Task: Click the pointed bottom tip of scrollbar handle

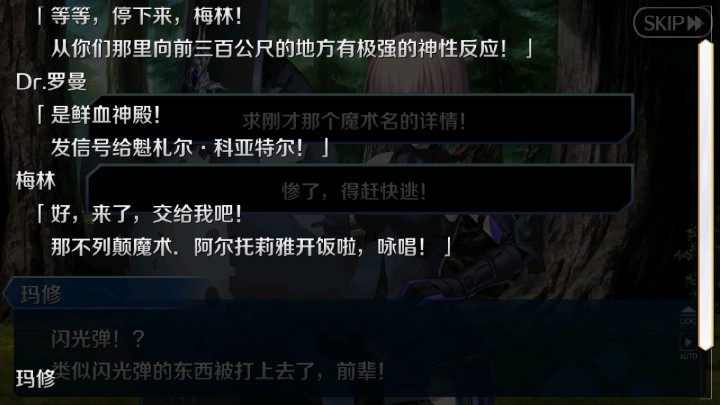Action: coord(706,346)
